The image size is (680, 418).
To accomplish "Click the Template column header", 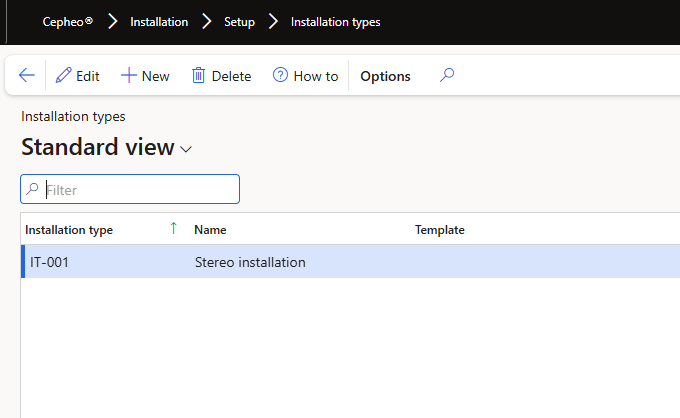I will click(x=440, y=230).
